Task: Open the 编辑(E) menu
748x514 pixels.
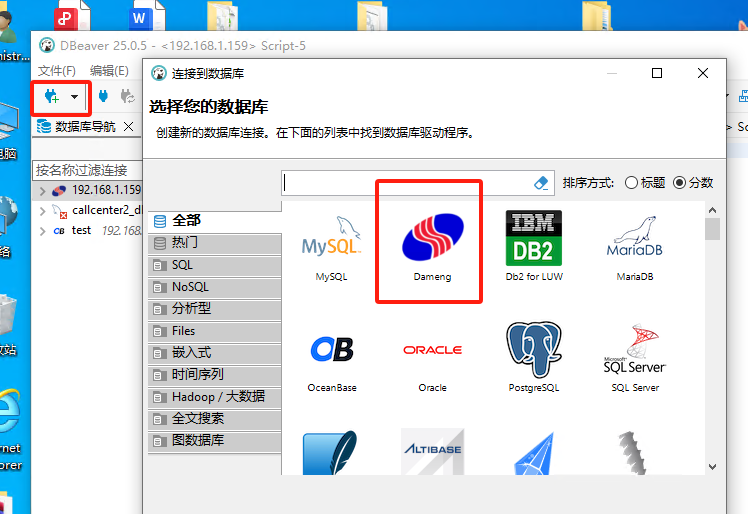Action: click(109, 71)
